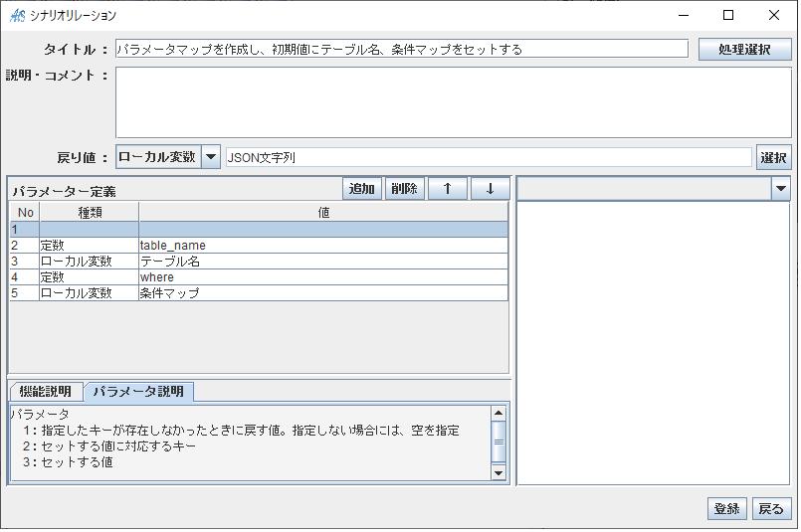
Task: Close the シナリオリレーション window
Action: coord(774,15)
